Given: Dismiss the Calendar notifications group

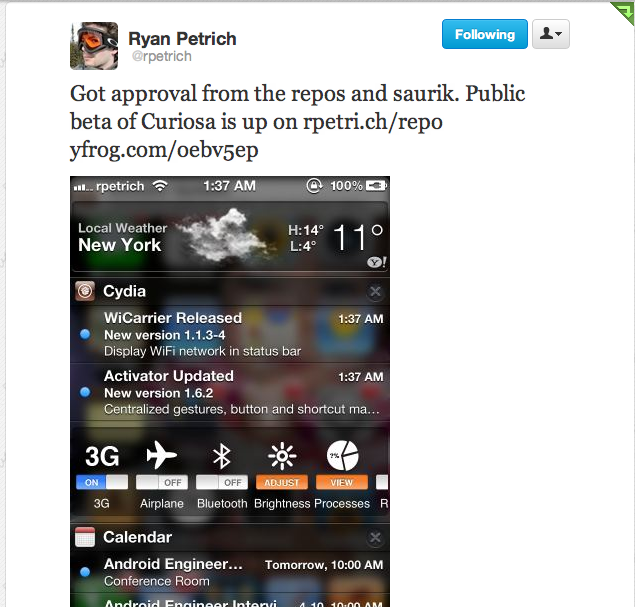Looking at the screenshot, I should [375, 538].
